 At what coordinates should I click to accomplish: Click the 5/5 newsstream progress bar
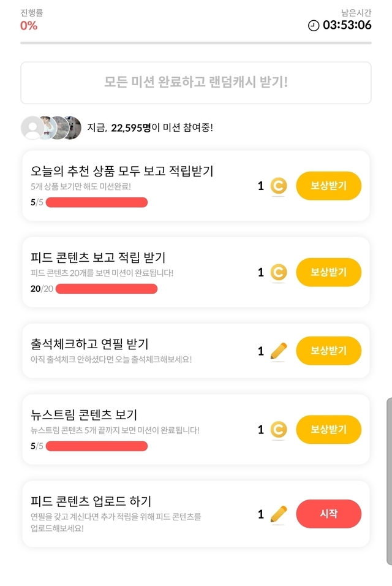[x=96, y=446]
